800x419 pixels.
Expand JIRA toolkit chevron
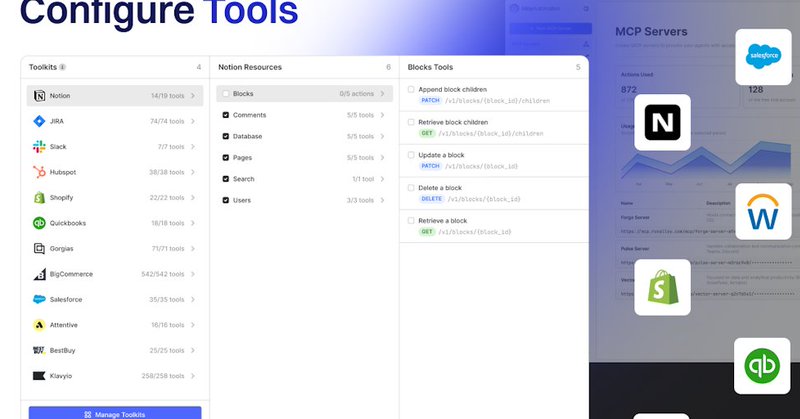point(193,121)
